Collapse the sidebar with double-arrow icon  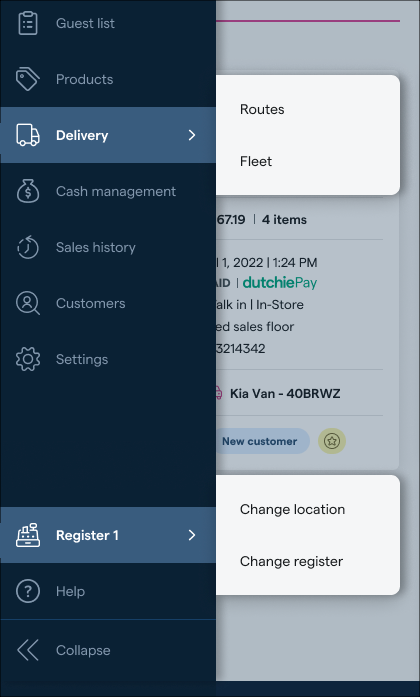coord(28,650)
